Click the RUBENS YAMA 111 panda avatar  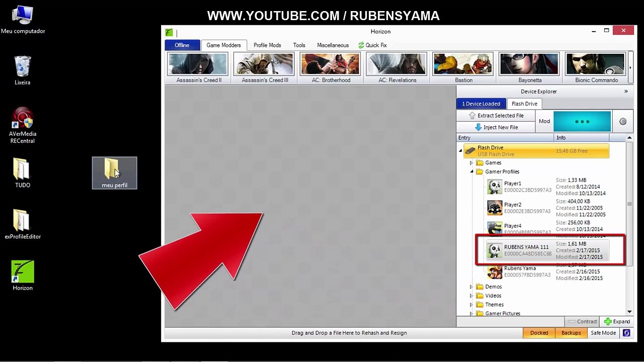click(495, 250)
